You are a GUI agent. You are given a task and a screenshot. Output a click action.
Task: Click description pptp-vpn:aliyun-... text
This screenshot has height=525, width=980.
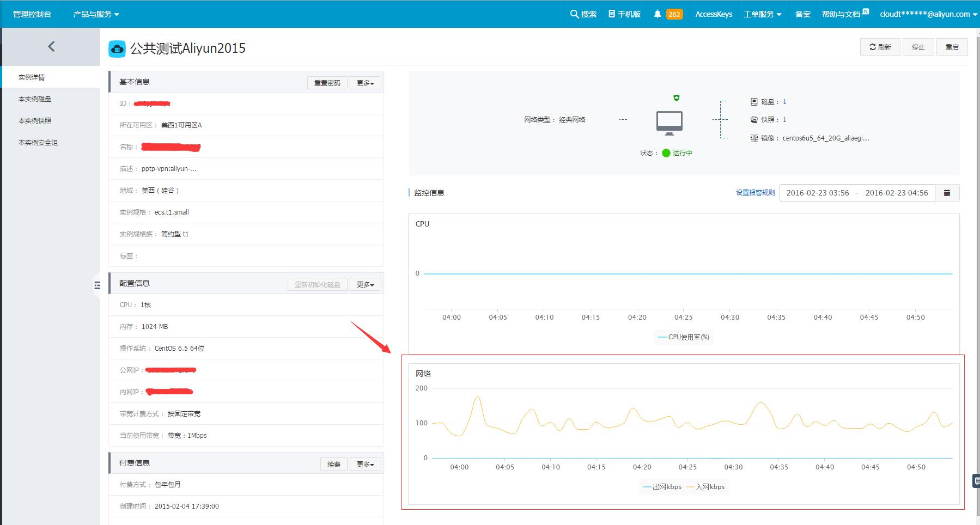coord(169,169)
